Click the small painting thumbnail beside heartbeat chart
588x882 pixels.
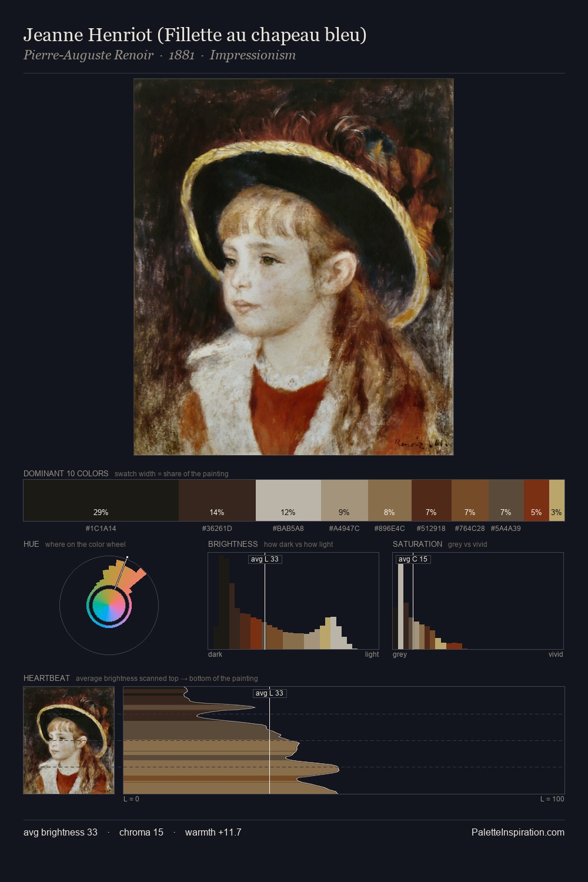[x=69, y=740]
